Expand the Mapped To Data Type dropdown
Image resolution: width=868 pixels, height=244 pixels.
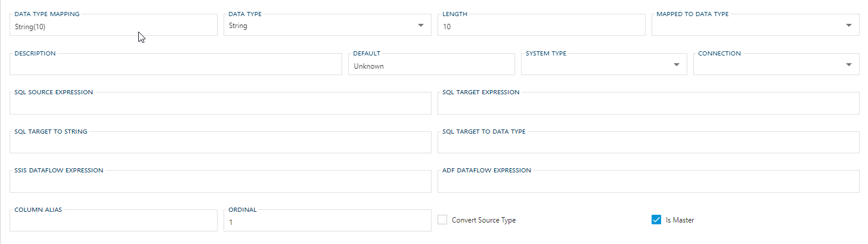849,26
